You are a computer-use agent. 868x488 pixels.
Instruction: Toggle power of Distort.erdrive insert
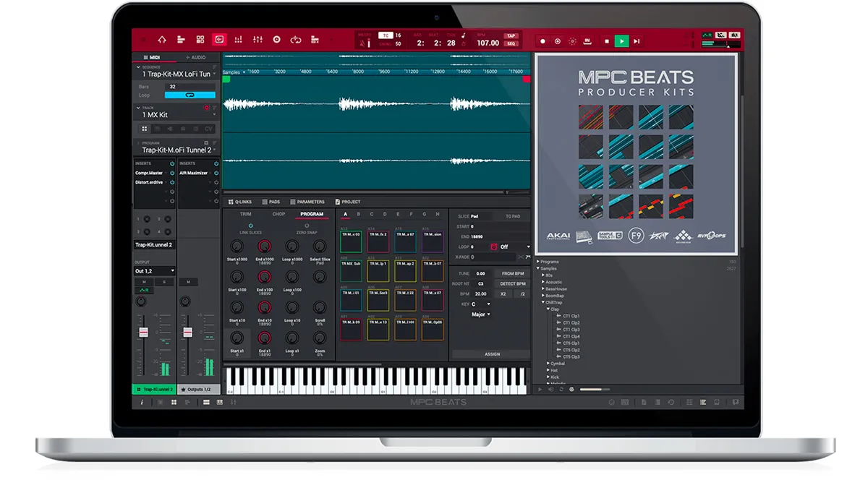[172, 182]
